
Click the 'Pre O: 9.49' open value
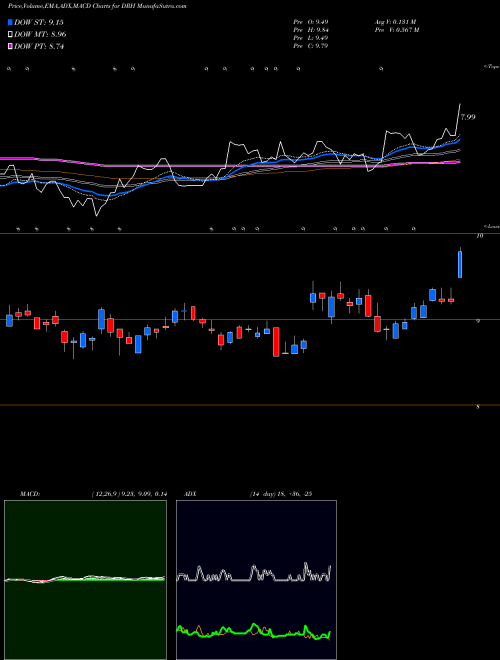pos(311,22)
